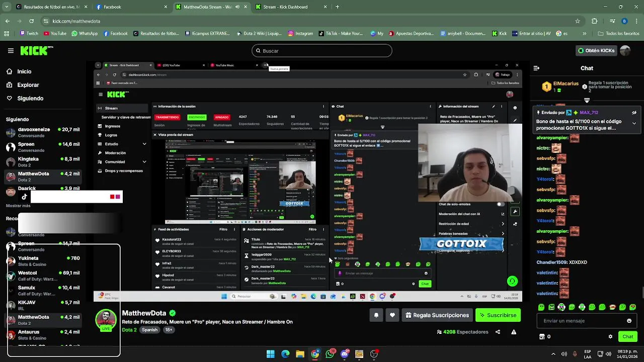Expand the pinned message chevron
This screenshot has height=362, width=644.
point(634,123)
